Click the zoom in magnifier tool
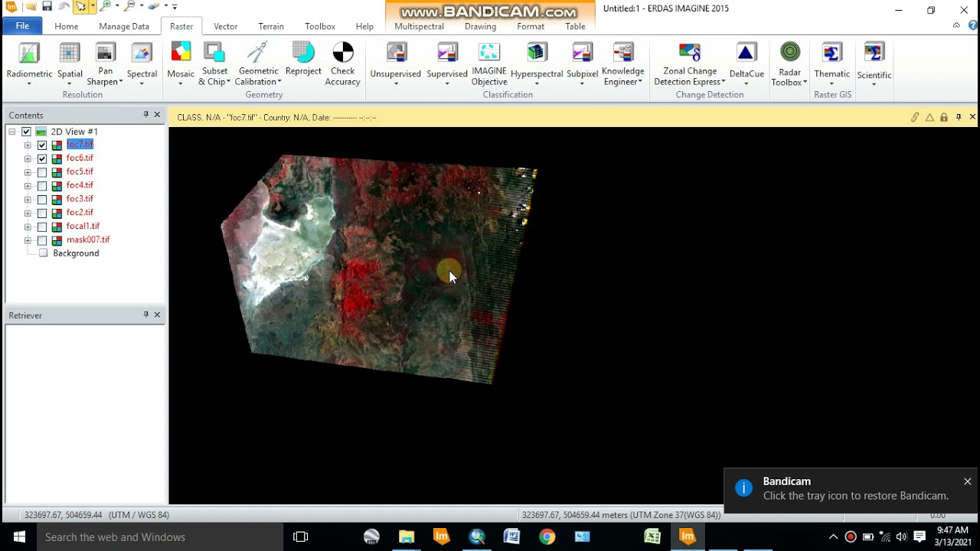 106,7
